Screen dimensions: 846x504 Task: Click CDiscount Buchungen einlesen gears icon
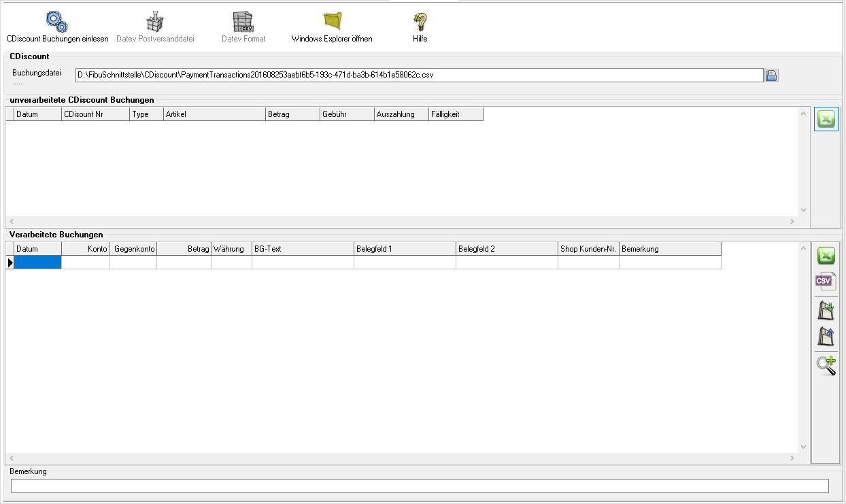point(56,22)
